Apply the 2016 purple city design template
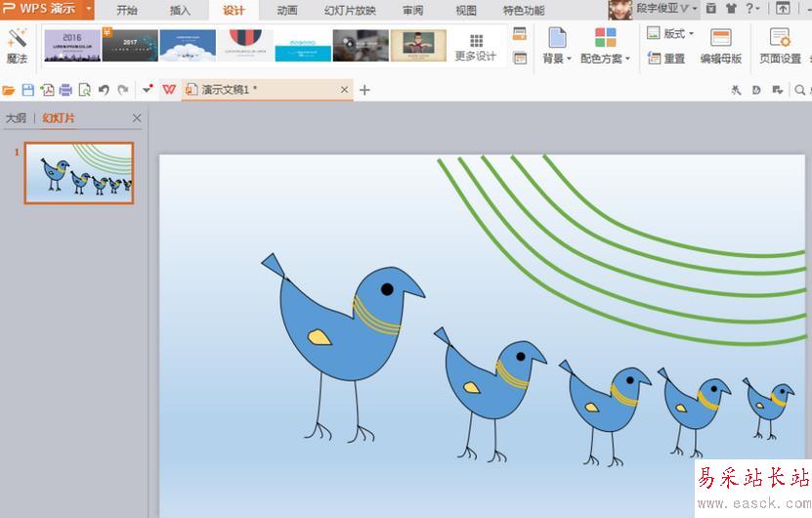812x518 pixels. 72,46
